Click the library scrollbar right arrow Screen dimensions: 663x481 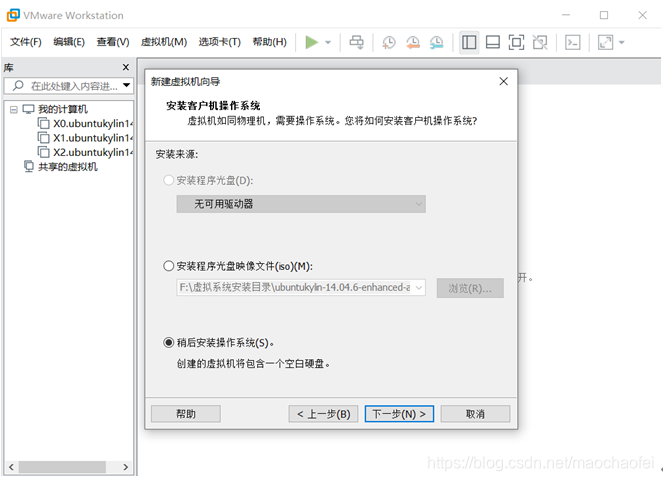pyautogui.click(x=126, y=467)
